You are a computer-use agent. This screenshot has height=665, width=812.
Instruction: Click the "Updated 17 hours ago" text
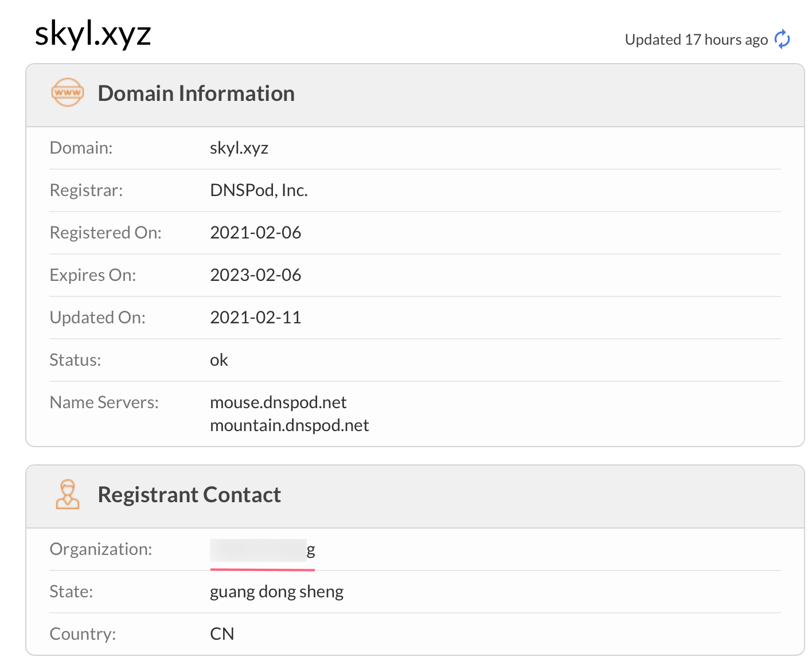pos(696,40)
